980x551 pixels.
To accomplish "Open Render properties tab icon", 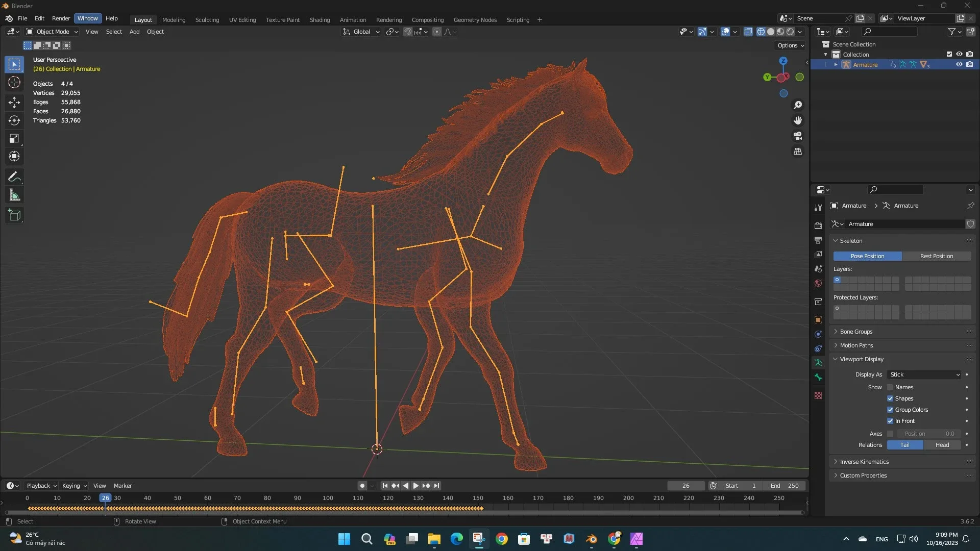I will (818, 226).
